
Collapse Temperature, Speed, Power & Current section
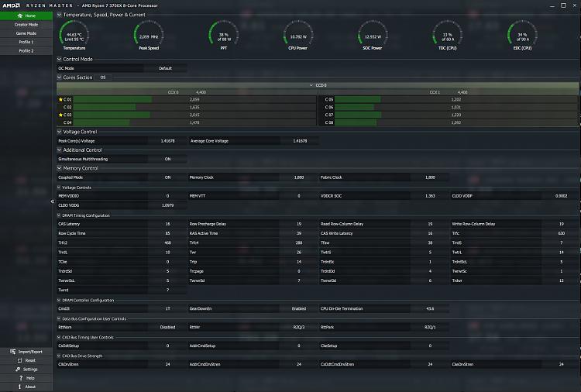pyautogui.click(x=60, y=15)
